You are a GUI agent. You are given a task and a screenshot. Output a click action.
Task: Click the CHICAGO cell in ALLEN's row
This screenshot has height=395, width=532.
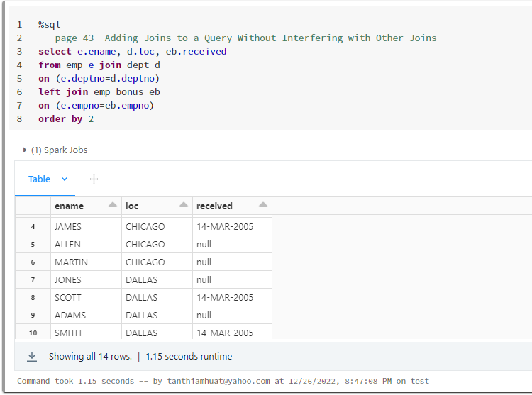145,245
